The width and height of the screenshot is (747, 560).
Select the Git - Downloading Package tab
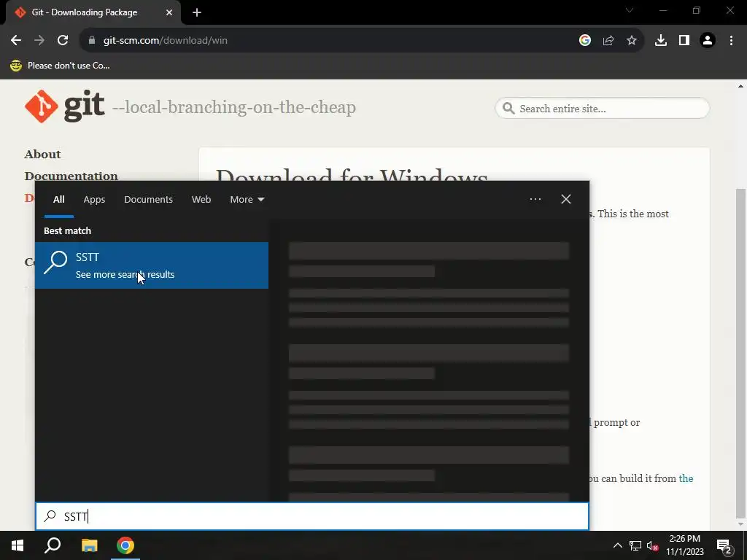93,12
